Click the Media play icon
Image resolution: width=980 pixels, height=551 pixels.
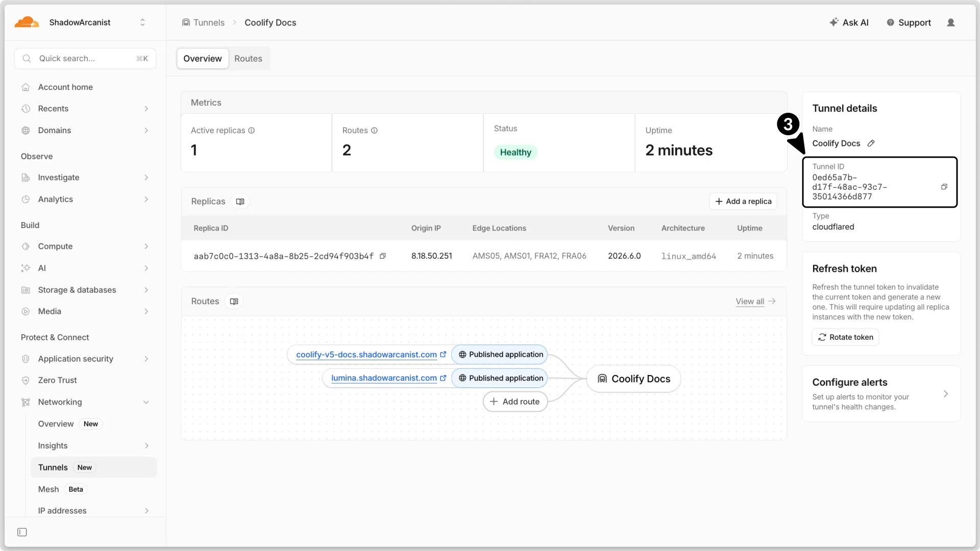pos(26,312)
